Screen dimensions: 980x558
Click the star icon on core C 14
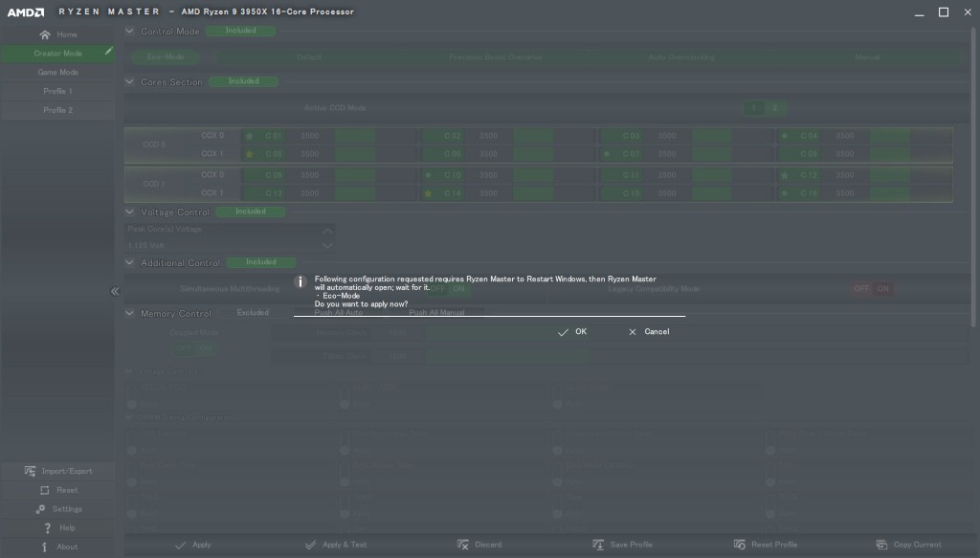428,193
